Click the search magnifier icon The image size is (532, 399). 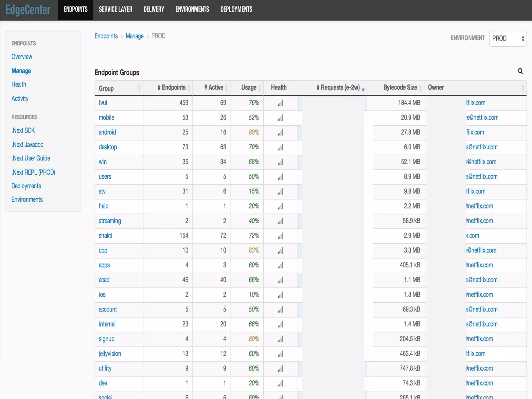[x=520, y=71]
